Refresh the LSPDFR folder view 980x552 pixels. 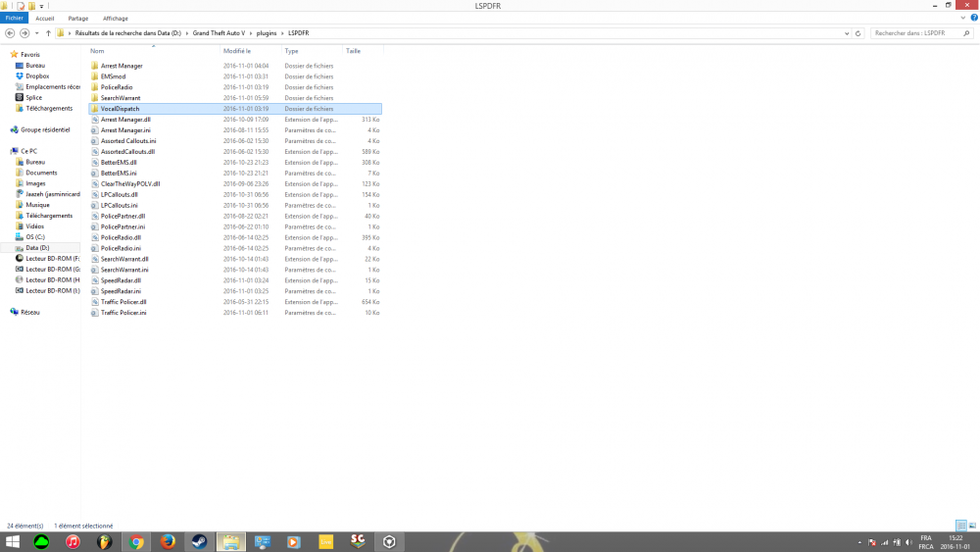(858, 33)
